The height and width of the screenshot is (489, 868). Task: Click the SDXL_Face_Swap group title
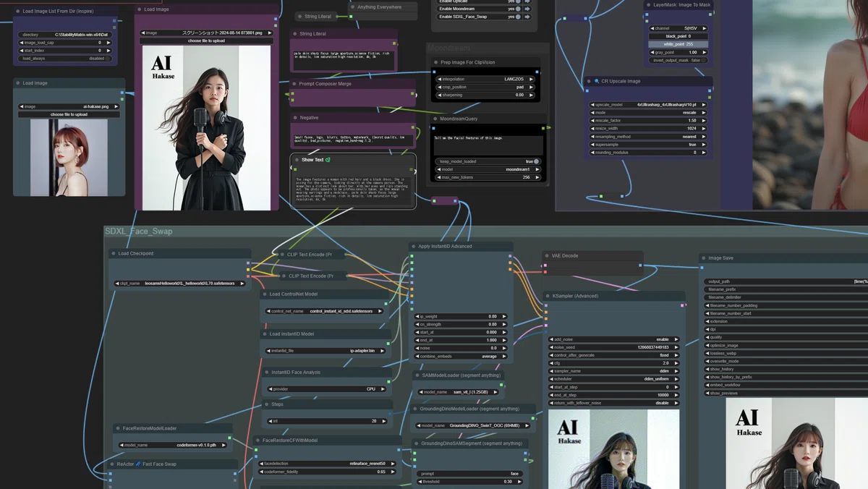[x=139, y=231]
